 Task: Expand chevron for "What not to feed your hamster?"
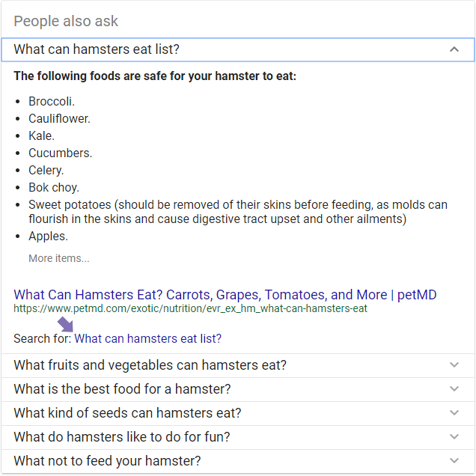454,461
